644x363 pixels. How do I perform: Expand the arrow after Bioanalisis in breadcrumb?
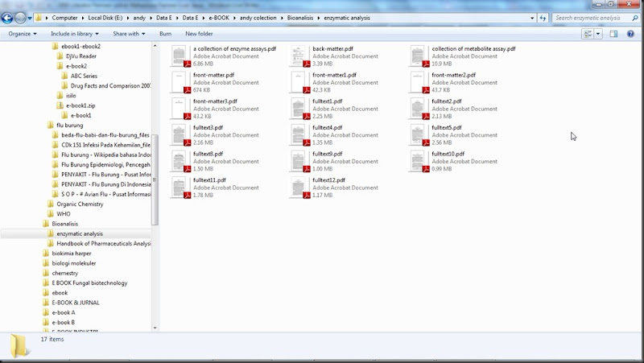[319, 18]
